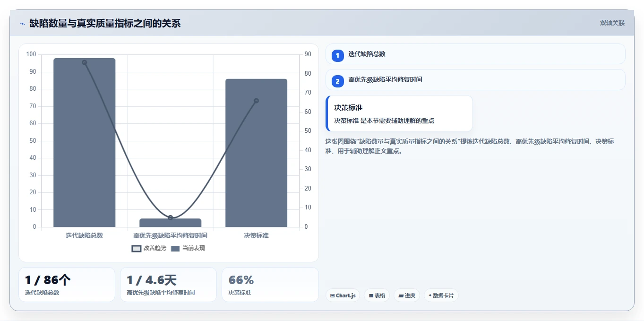Select the 进度 tag
This screenshot has width=644, height=321.
point(407,295)
